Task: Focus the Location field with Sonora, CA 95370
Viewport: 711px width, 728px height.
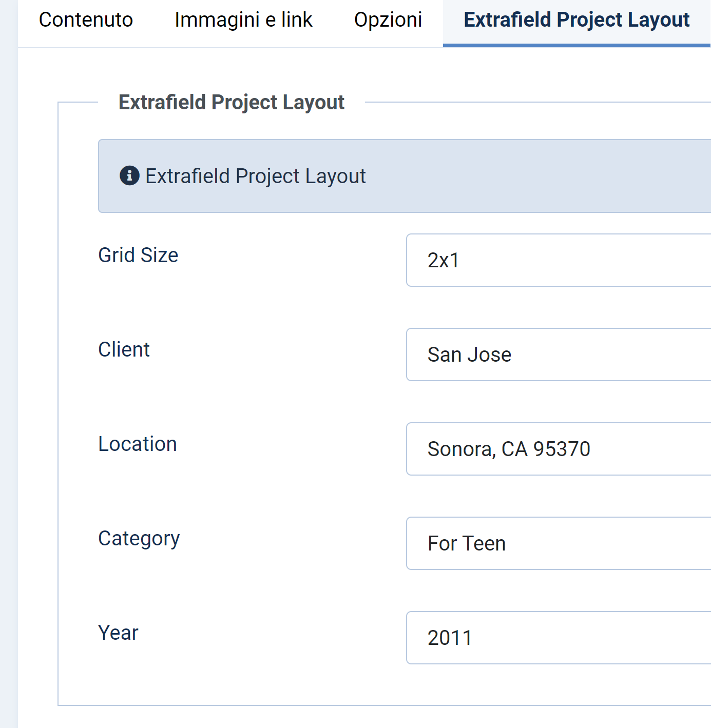Action: (x=558, y=449)
